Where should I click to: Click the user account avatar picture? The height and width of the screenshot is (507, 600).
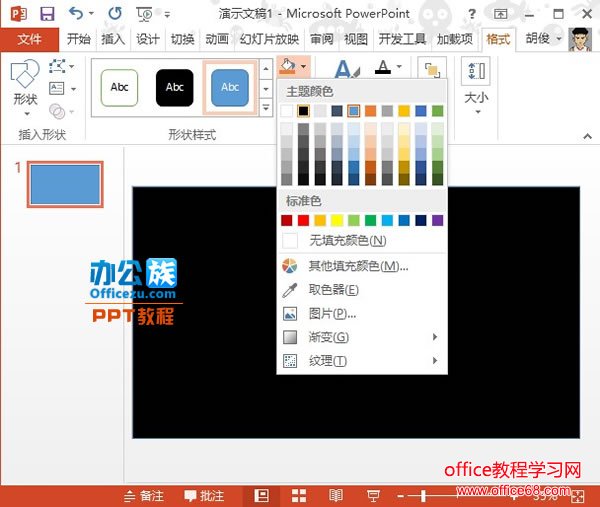[580, 39]
